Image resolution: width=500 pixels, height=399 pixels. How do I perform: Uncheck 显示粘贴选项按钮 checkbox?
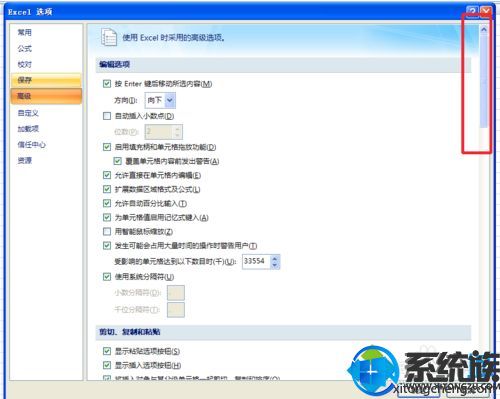(x=107, y=351)
